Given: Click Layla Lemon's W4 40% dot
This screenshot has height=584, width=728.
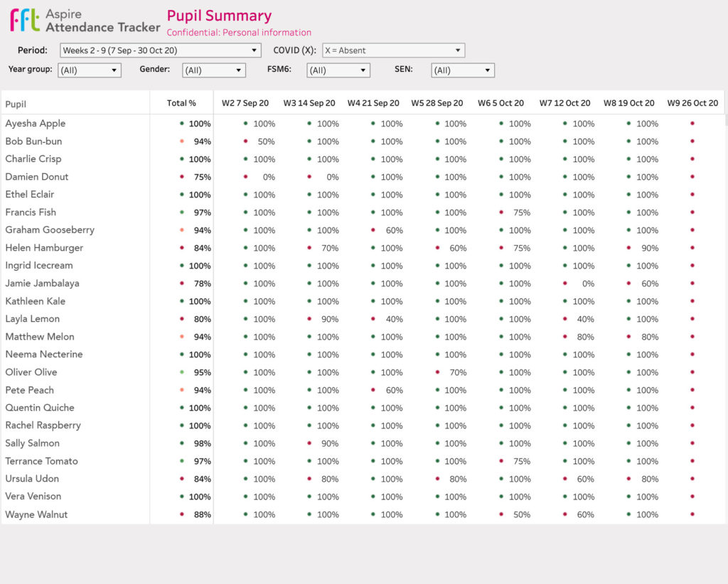Looking at the screenshot, I should pos(373,319).
